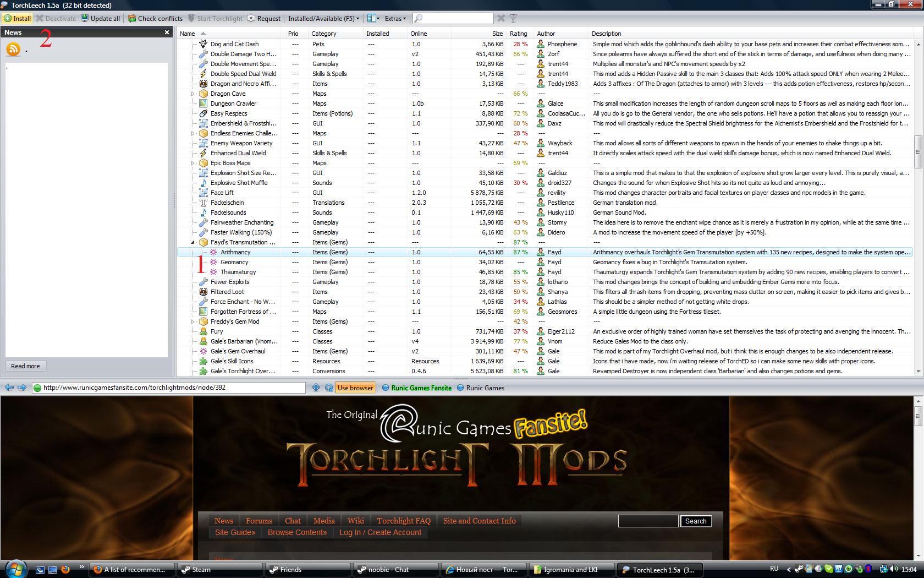Click the Update all icon
This screenshot has width=924, height=578.
85,18
